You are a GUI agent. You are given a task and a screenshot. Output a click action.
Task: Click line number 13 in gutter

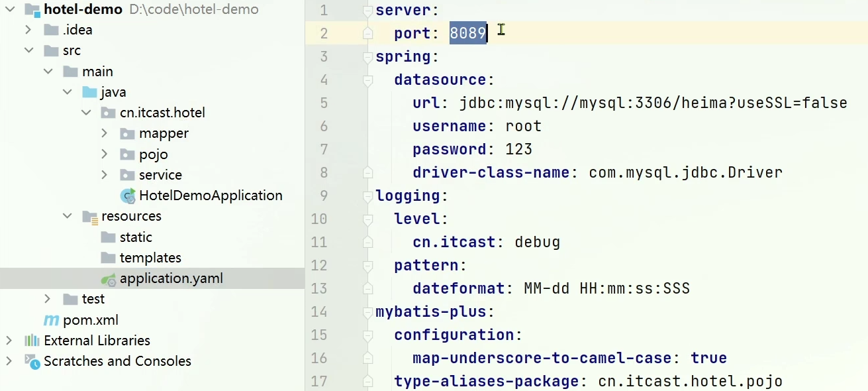point(319,288)
